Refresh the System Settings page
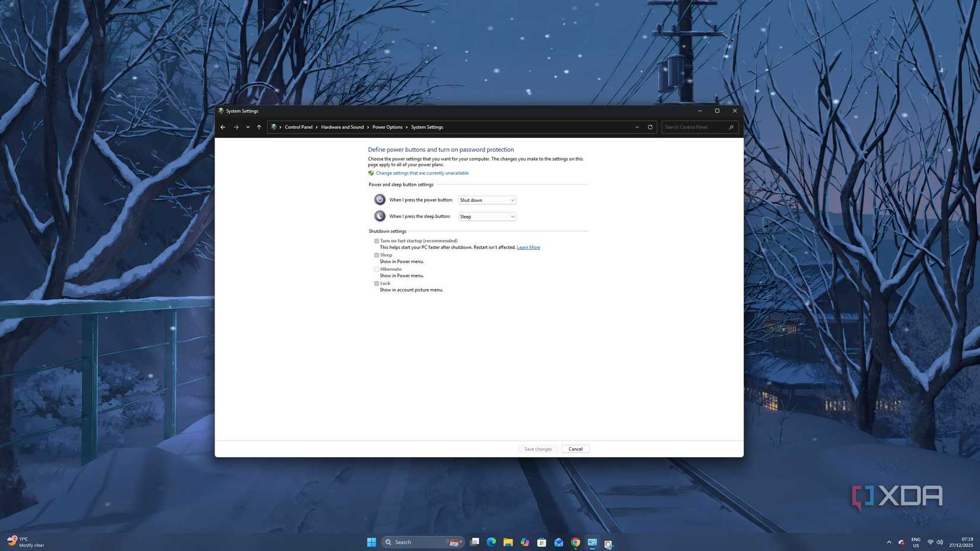The height and width of the screenshot is (551, 980). click(x=650, y=127)
